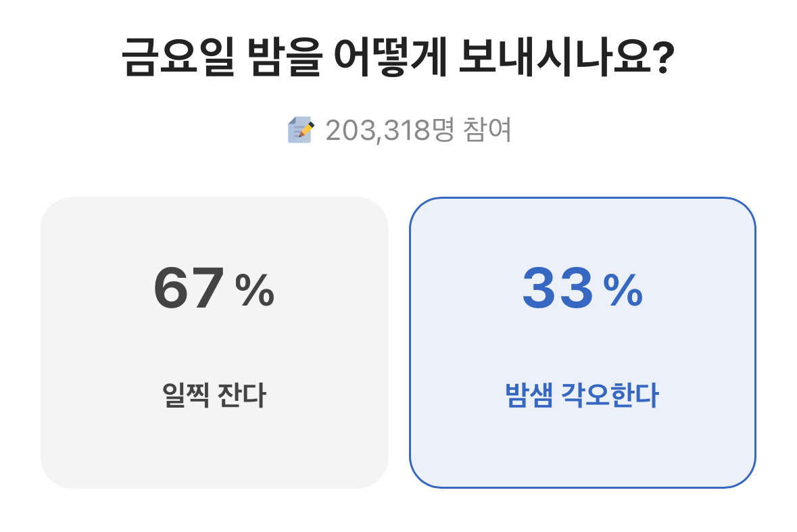
Task: Select the '밤샘 각오한다' poll option card
Action: click(582, 343)
